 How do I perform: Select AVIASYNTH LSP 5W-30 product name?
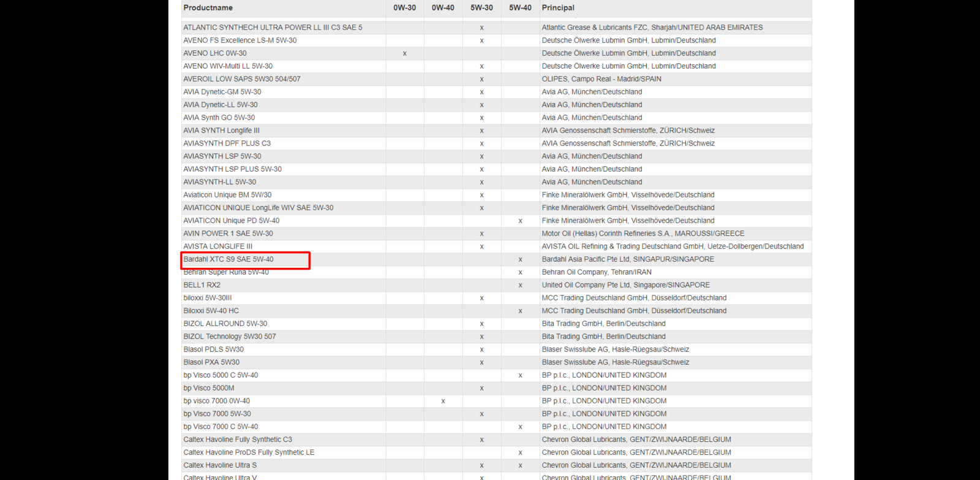[x=222, y=156]
